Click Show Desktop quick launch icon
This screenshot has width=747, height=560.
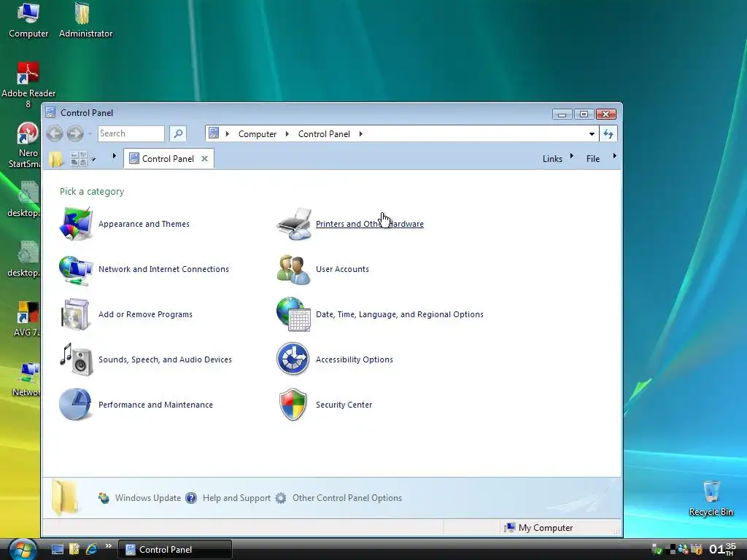click(x=57, y=550)
